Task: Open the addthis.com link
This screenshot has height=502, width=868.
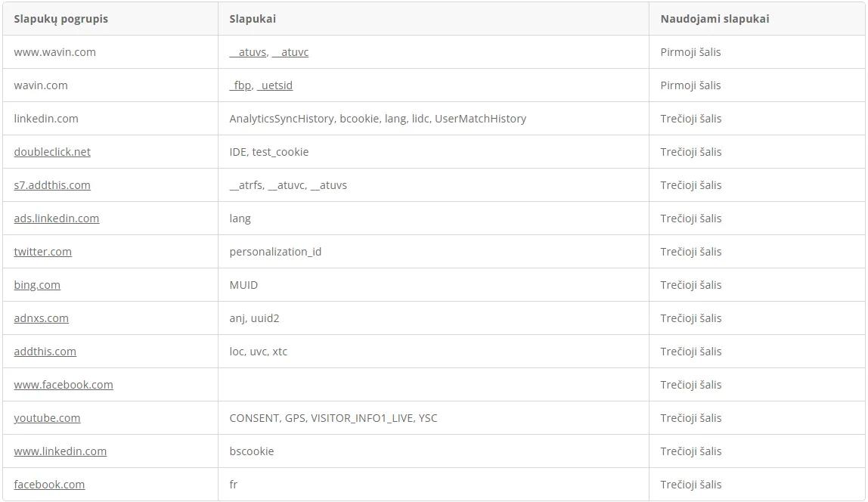Action: [x=45, y=351]
